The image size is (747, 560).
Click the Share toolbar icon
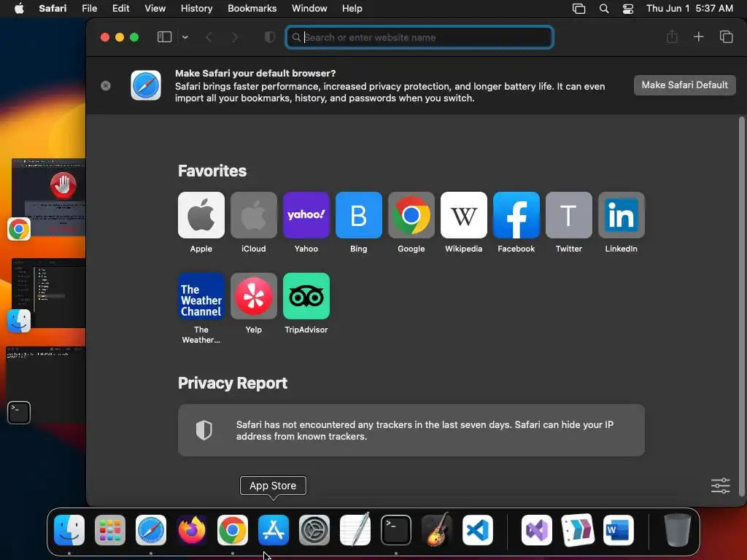(672, 36)
